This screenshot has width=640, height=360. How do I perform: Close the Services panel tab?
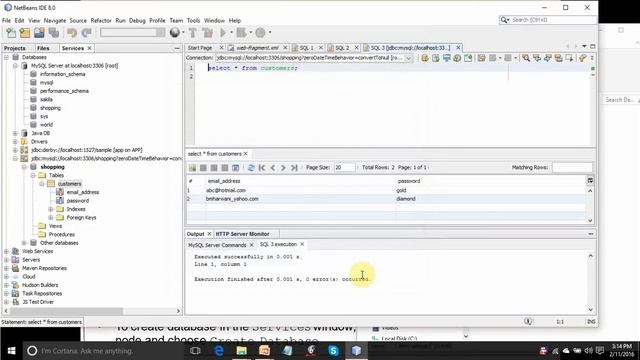click(89, 48)
